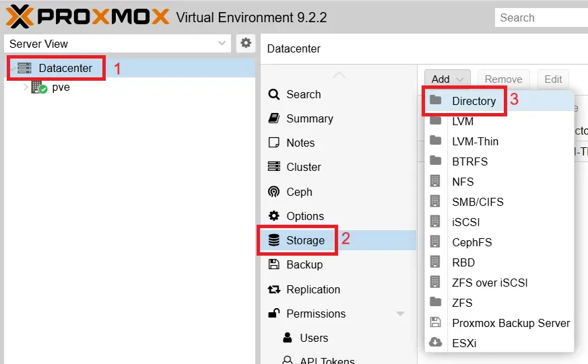Open the Storage panel
Viewport: 588px width, 364px height.
click(x=338, y=240)
